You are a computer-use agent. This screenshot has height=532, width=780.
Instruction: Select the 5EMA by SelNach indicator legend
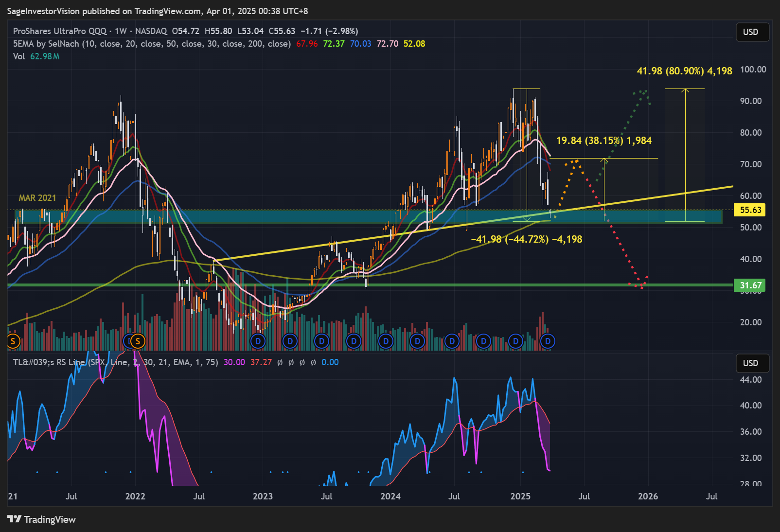(152, 44)
